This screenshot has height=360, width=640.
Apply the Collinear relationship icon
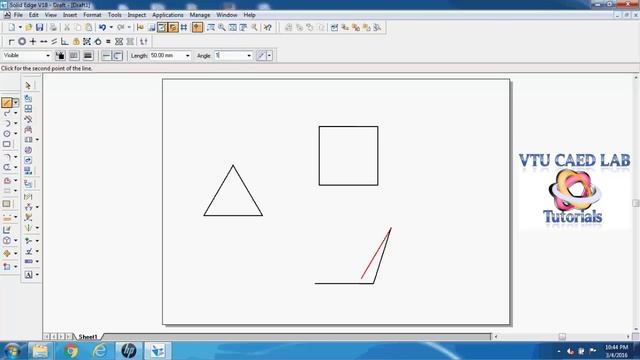click(x=44, y=41)
